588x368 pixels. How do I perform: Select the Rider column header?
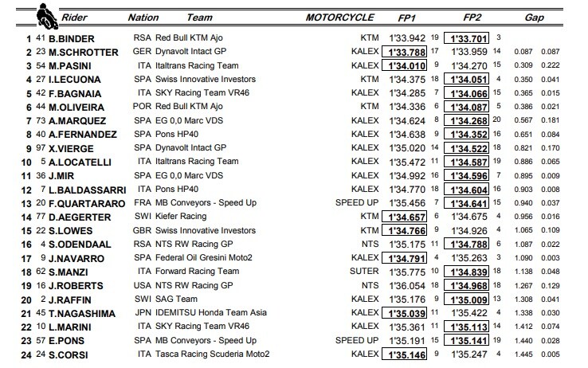(74, 18)
